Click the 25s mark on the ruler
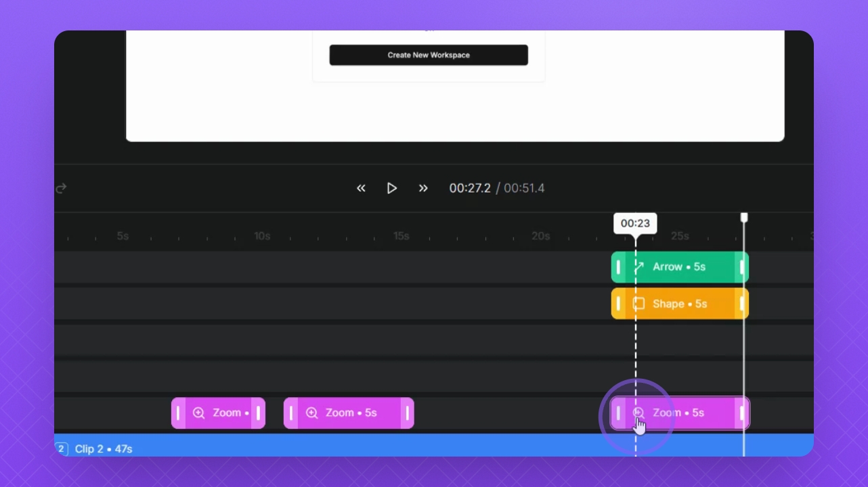 tap(680, 236)
